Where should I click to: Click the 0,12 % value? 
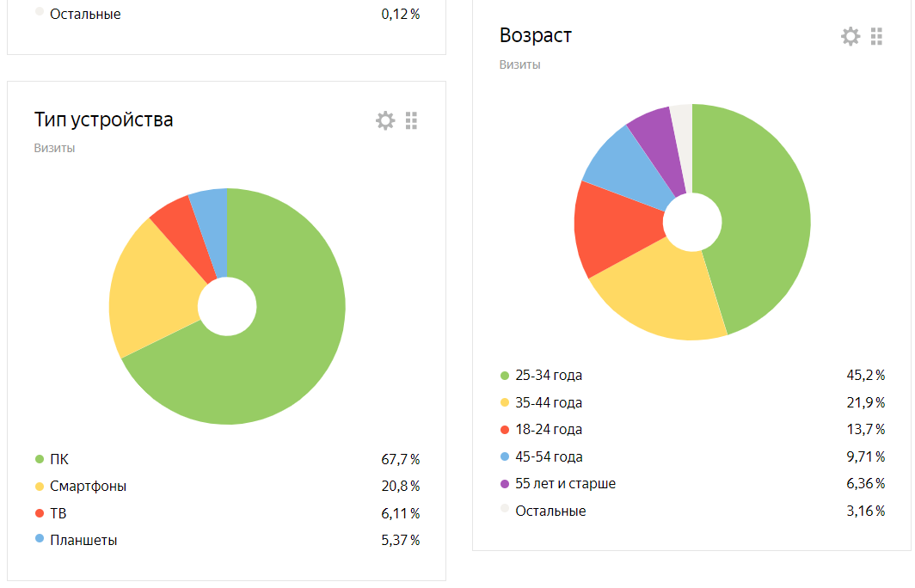401,14
